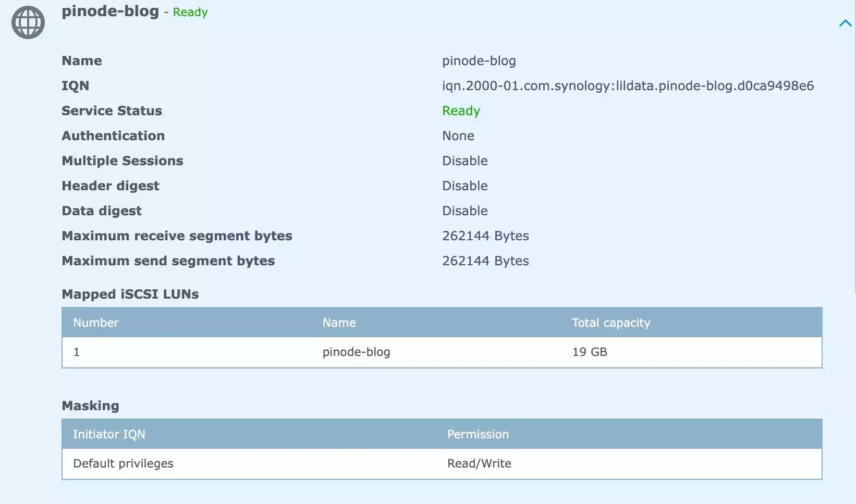
Task: Click the green Ready status beside title
Action: (x=190, y=12)
